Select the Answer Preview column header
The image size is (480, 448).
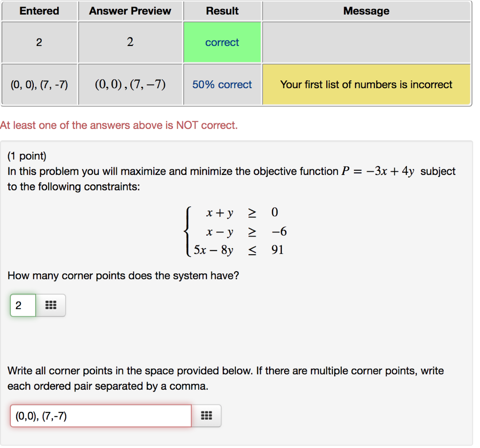point(130,11)
